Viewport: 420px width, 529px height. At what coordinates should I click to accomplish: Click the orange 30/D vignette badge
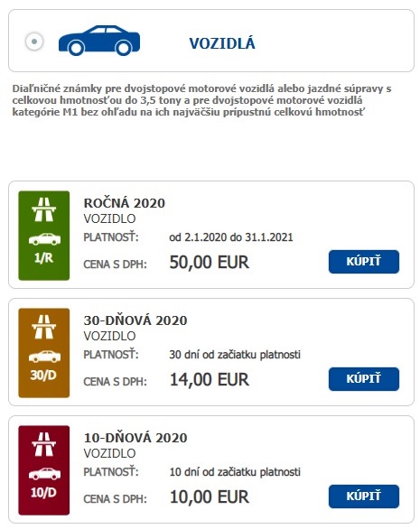coord(44,353)
